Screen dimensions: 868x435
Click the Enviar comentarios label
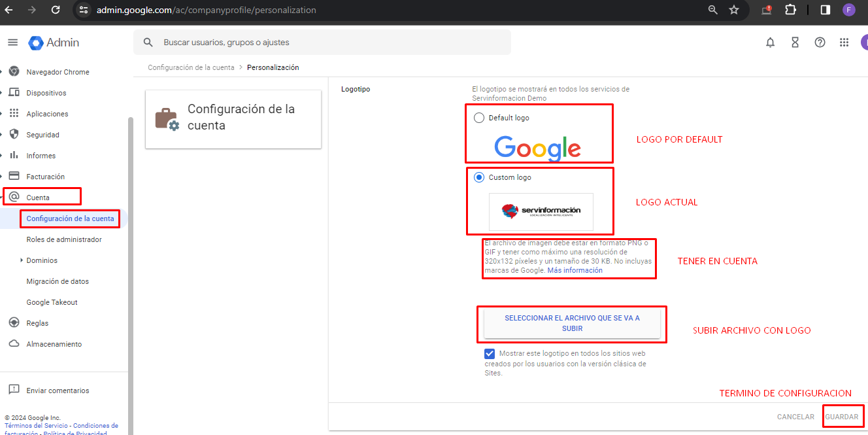(x=58, y=391)
